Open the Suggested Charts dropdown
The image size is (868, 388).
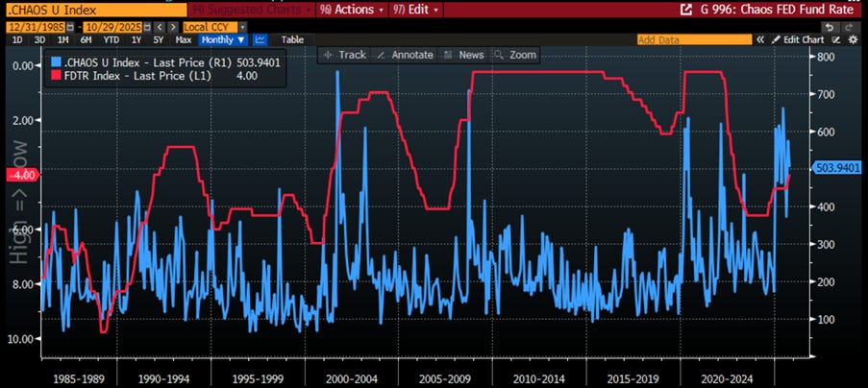tap(251, 10)
